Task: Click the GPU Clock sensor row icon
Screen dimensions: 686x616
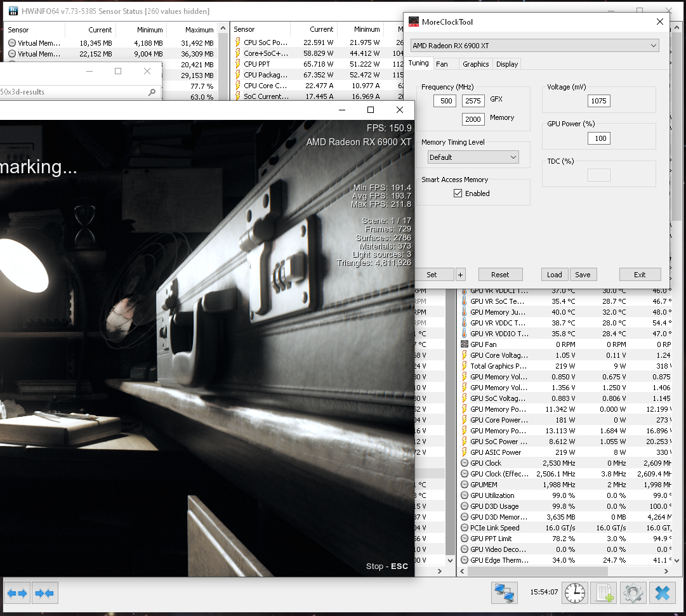Action: [x=465, y=463]
